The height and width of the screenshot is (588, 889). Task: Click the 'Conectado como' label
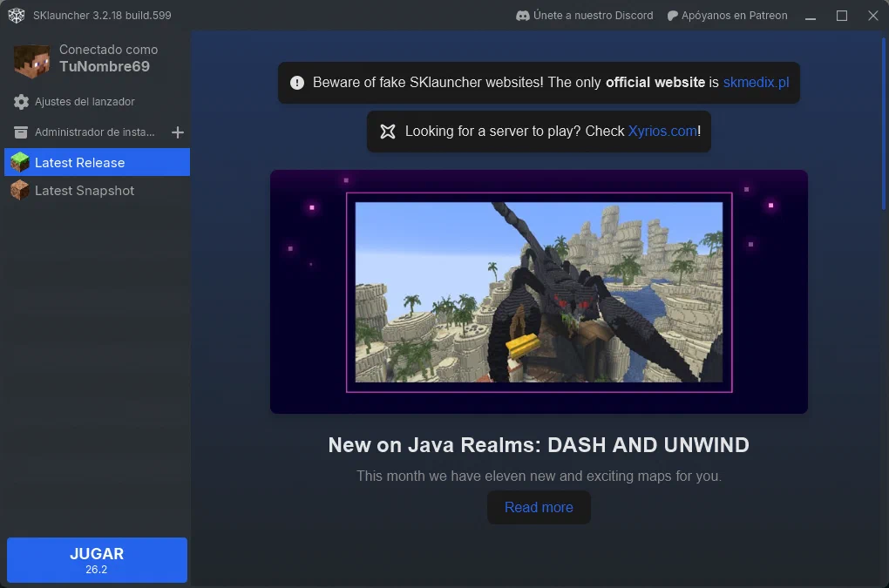(108, 50)
